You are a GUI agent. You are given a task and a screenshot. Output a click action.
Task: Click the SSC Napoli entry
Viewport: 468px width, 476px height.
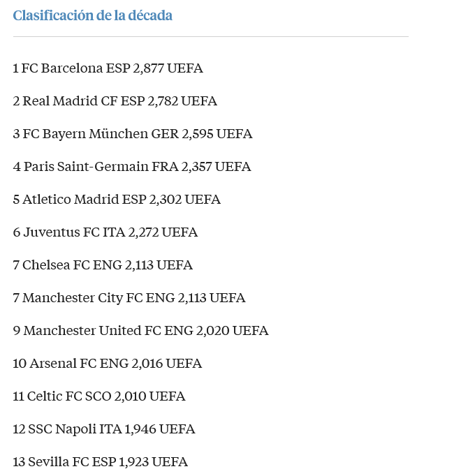(104, 429)
